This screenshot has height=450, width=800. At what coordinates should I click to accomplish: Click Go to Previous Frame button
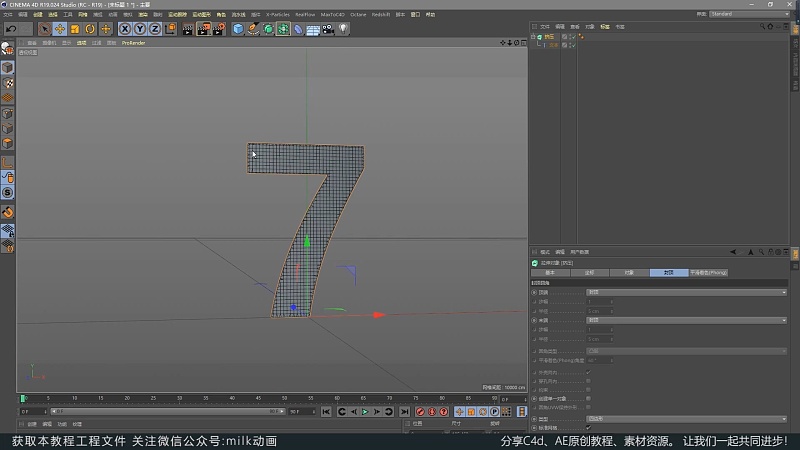click(x=354, y=412)
